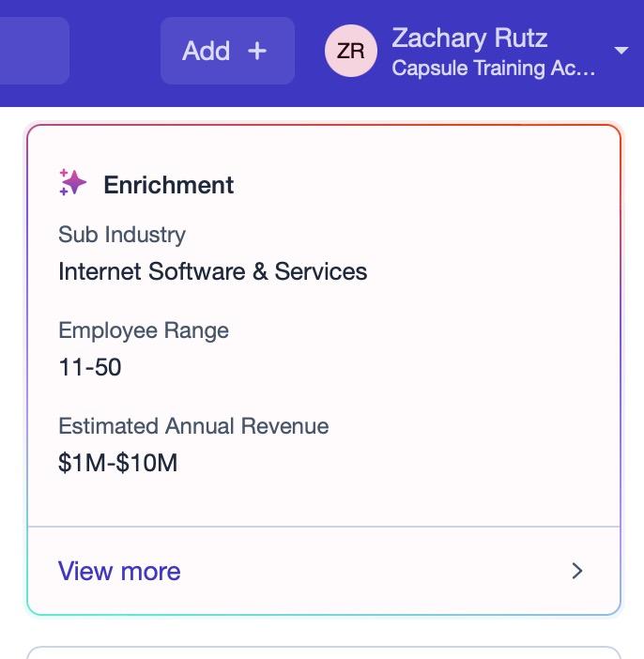Click the Employee Range label
This screenshot has height=659, width=644.
tap(144, 330)
